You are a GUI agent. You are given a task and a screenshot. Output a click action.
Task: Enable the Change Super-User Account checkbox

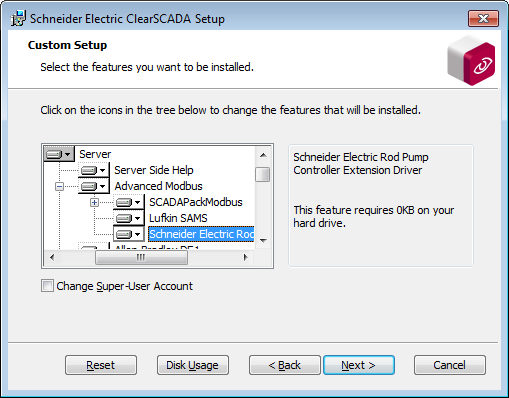[x=47, y=286]
